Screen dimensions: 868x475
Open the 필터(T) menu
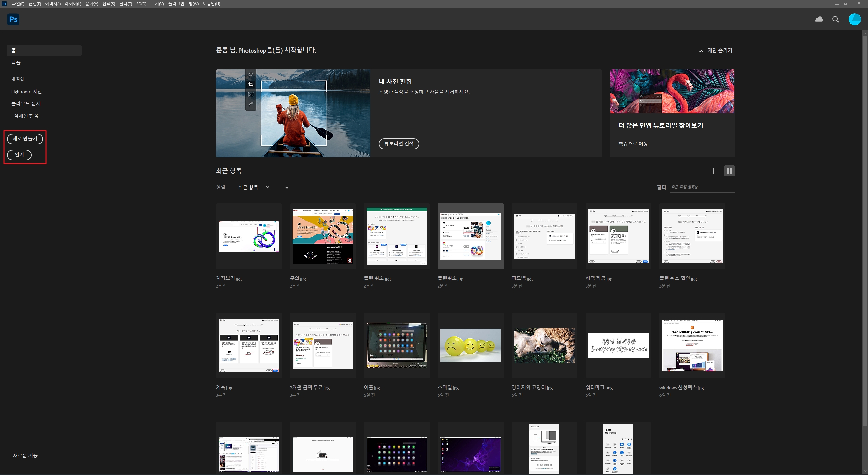point(125,4)
